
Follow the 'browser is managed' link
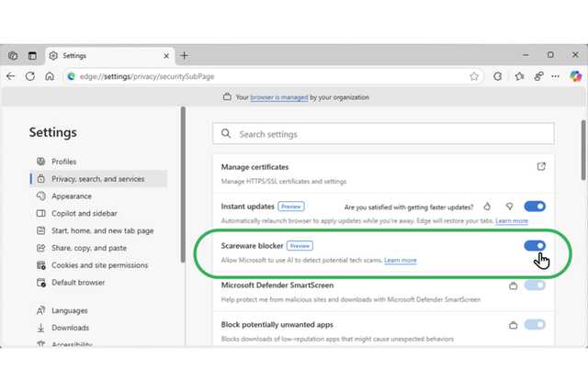(x=279, y=97)
